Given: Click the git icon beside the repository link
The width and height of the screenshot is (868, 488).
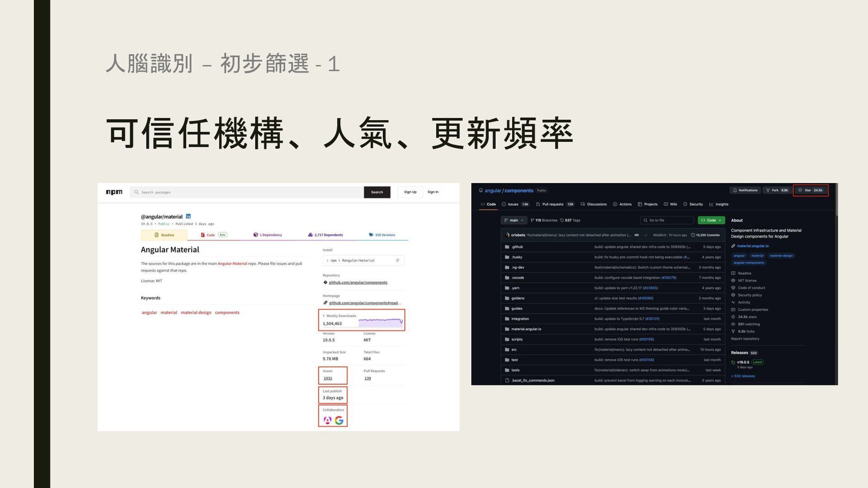Looking at the screenshot, I should (x=325, y=282).
